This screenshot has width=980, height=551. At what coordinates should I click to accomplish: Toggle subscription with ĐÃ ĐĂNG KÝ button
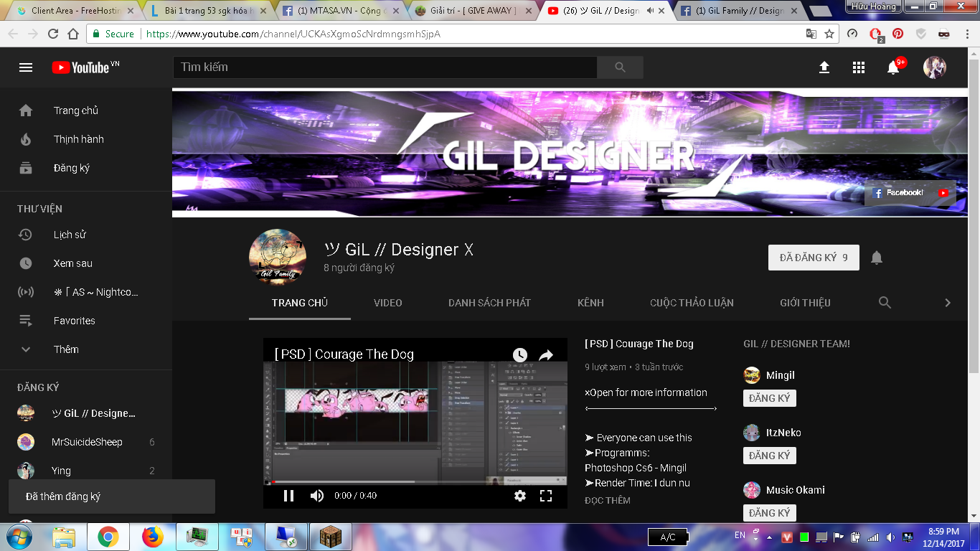tap(814, 258)
